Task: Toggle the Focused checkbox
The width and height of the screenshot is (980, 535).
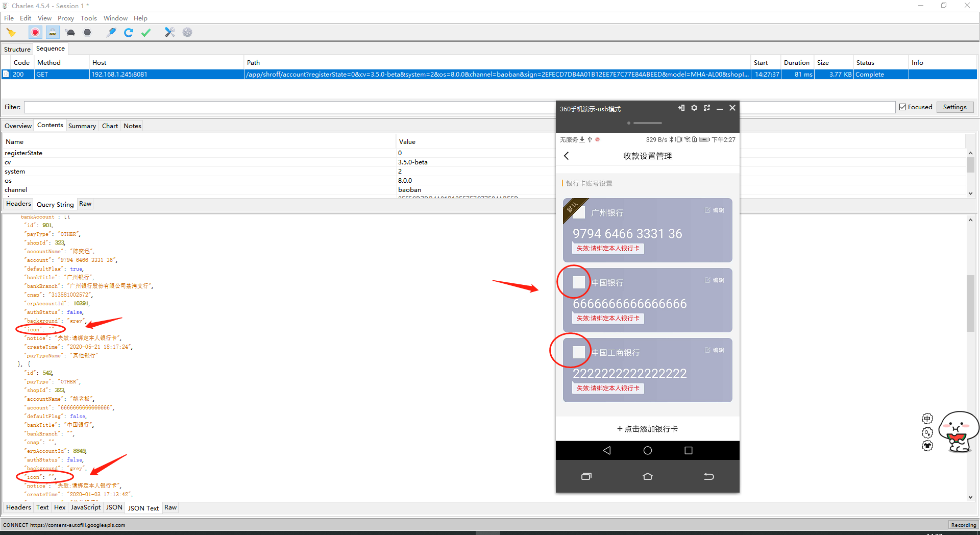Action: pos(902,107)
